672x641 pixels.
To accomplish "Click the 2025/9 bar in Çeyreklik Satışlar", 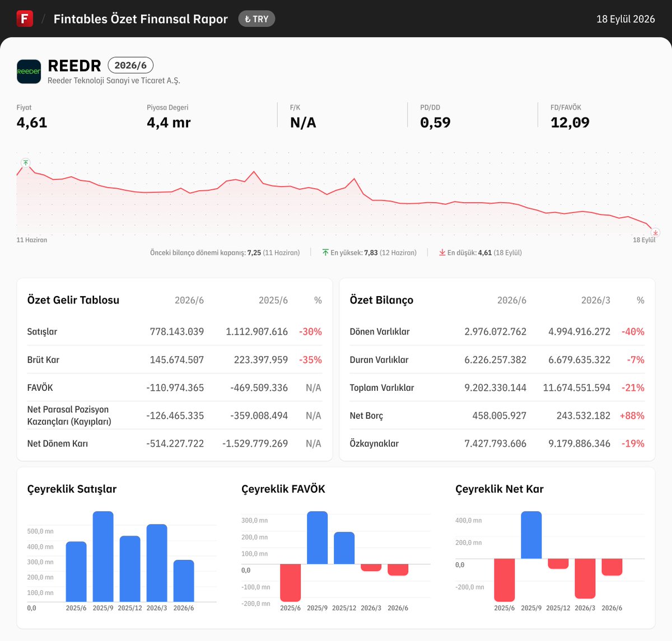I will tap(103, 556).
